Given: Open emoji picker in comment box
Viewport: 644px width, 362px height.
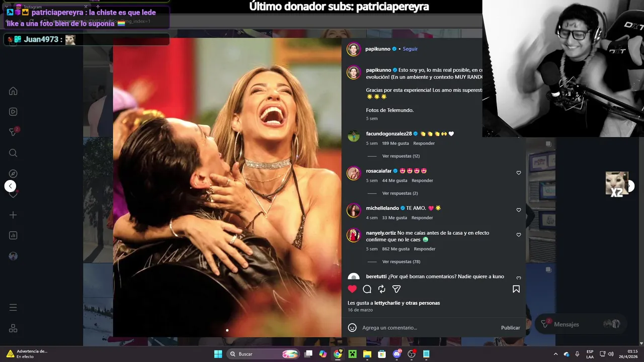Looking at the screenshot, I should point(352,328).
